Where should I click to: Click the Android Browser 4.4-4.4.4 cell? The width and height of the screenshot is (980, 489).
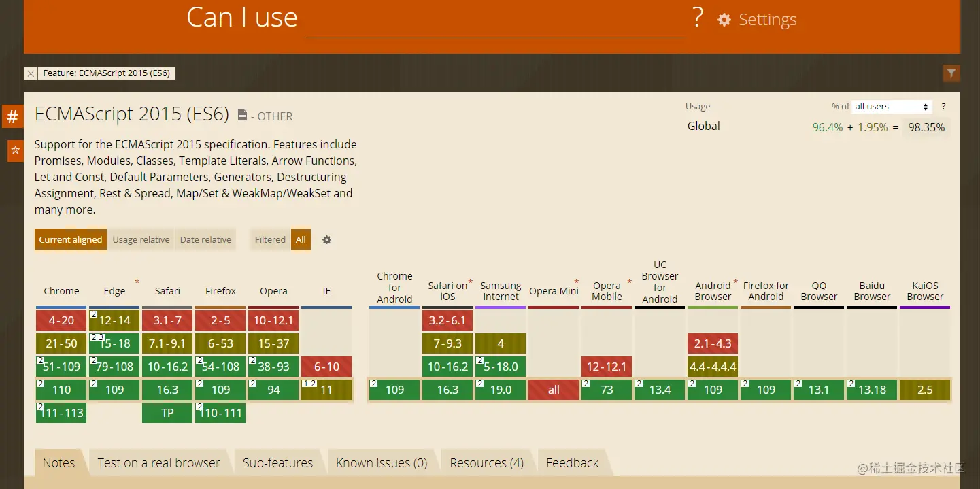713,367
